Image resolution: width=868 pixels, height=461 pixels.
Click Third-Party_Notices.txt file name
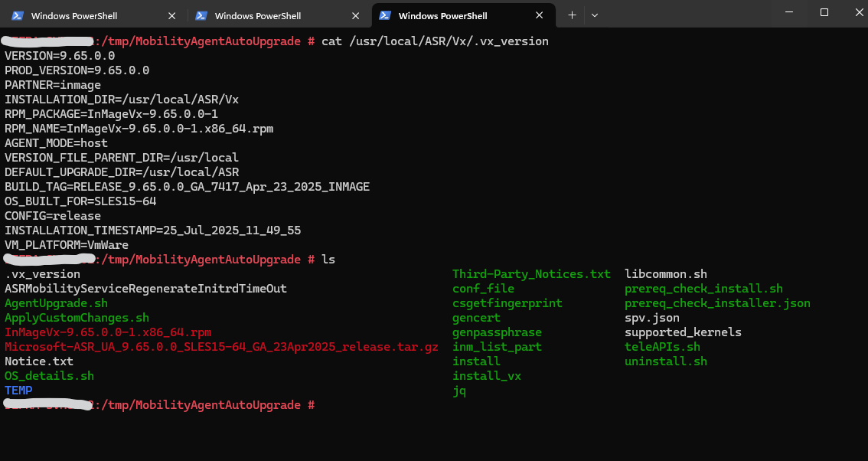coord(531,274)
